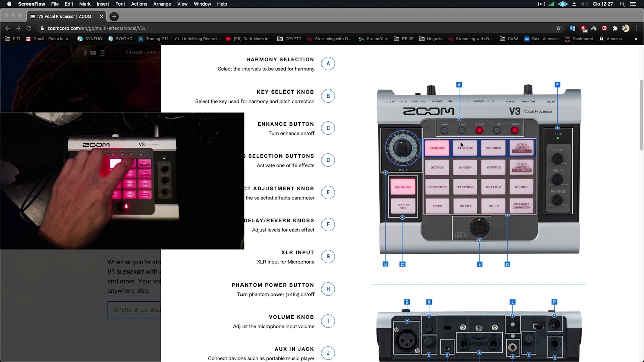This screenshot has height=362, width=644.
Task: Reload the page with the refresh icon
Action: coord(29,28)
